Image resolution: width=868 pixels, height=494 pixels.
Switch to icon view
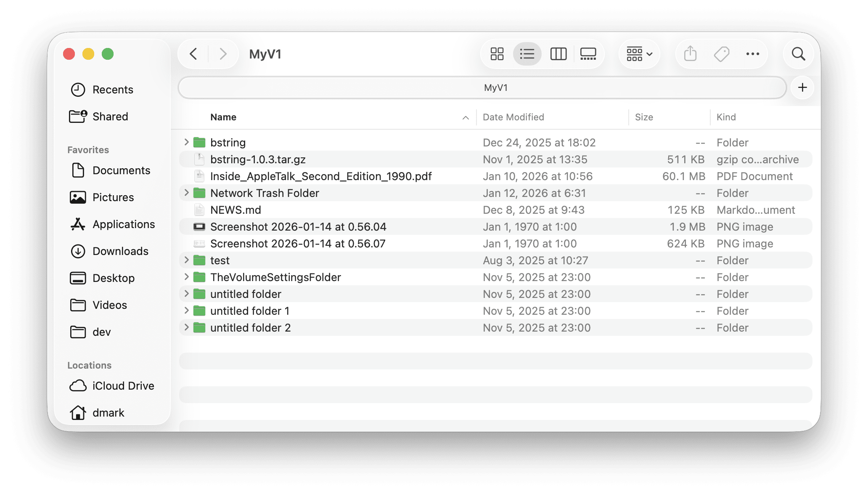pyautogui.click(x=497, y=54)
